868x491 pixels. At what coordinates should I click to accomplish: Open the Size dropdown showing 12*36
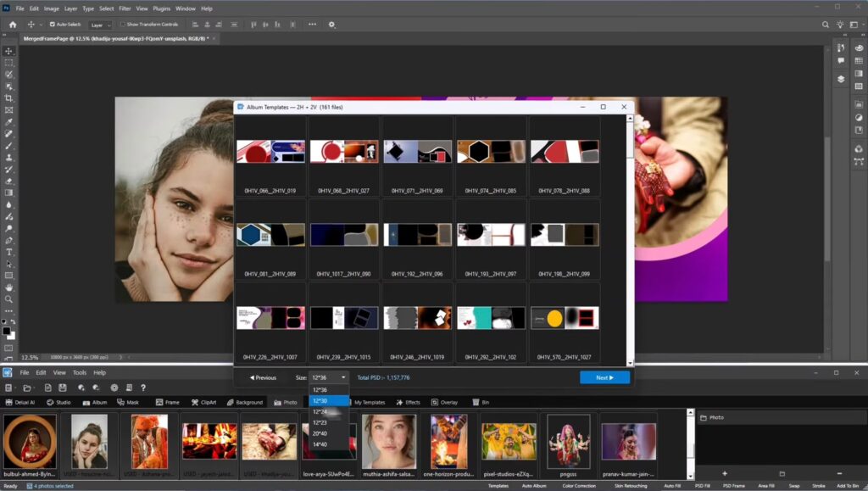coord(329,377)
